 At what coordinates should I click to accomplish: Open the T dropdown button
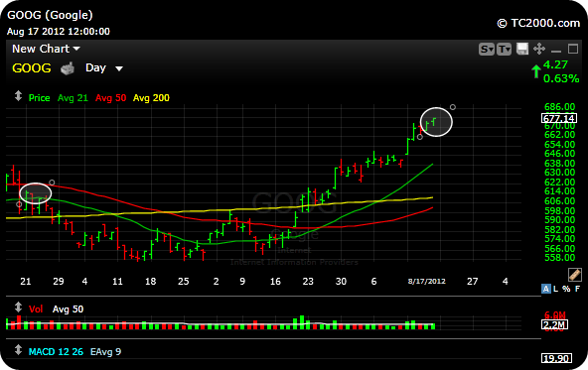[x=504, y=49]
